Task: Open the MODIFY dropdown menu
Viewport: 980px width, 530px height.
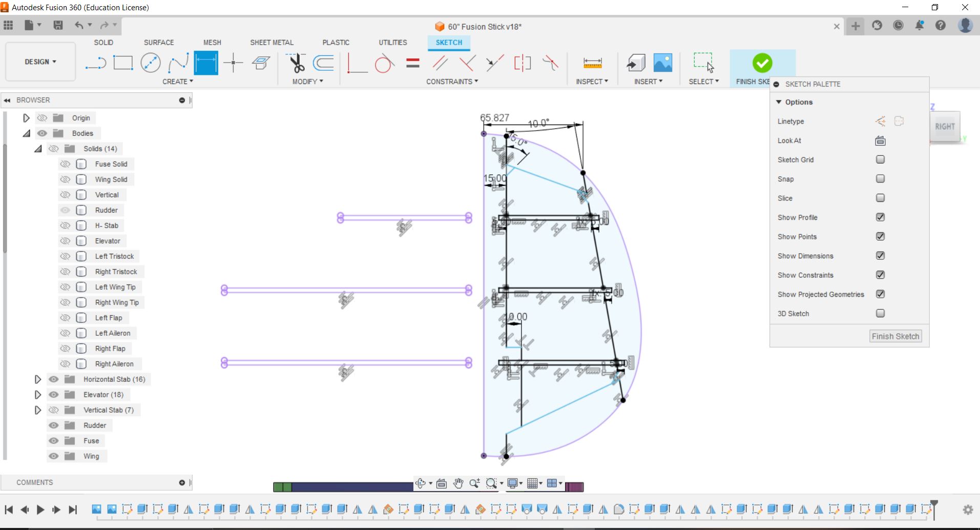Action: pos(307,81)
